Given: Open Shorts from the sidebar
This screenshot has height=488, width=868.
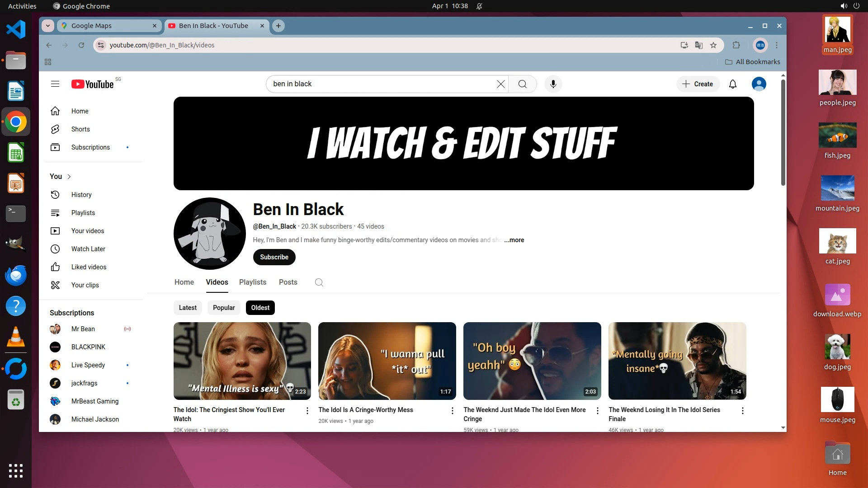Looking at the screenshot, I should point(80,129).
